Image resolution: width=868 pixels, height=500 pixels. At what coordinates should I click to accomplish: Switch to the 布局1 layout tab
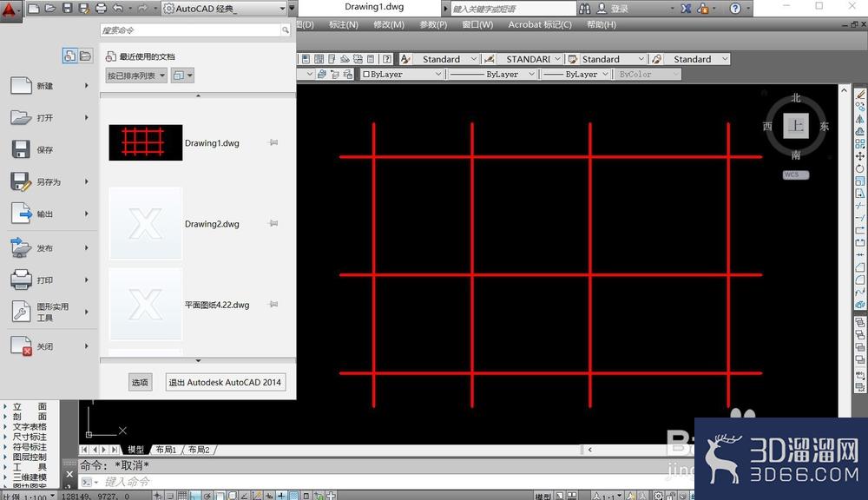166,450
